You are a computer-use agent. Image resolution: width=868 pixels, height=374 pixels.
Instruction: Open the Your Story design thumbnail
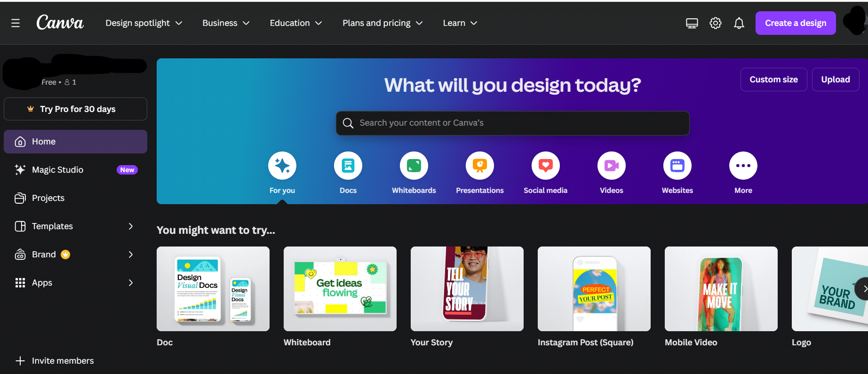467,289
